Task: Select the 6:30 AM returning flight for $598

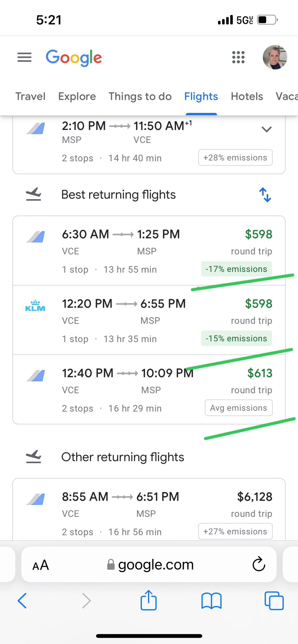Action: point(149,251)
